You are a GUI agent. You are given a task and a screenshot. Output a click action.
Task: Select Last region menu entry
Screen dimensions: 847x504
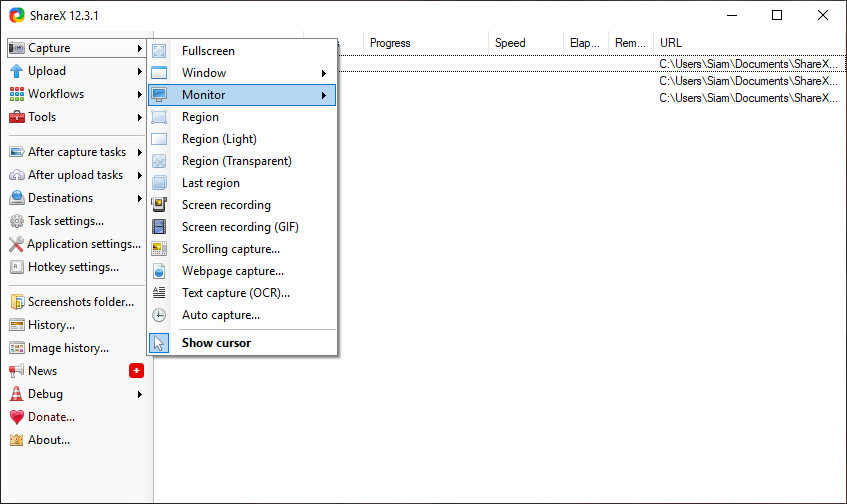(x=243, y=183)
